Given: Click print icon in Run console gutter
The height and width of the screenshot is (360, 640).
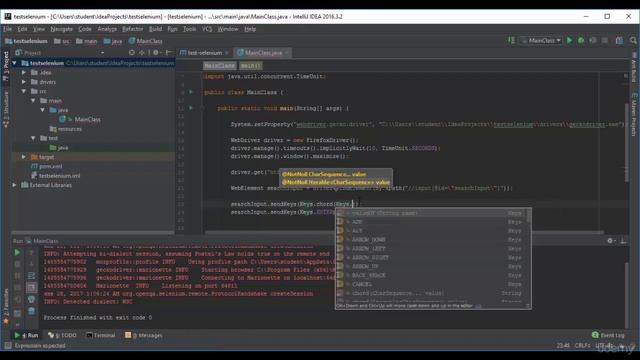Looking at the screenshot, I should [x=31, y=299].
